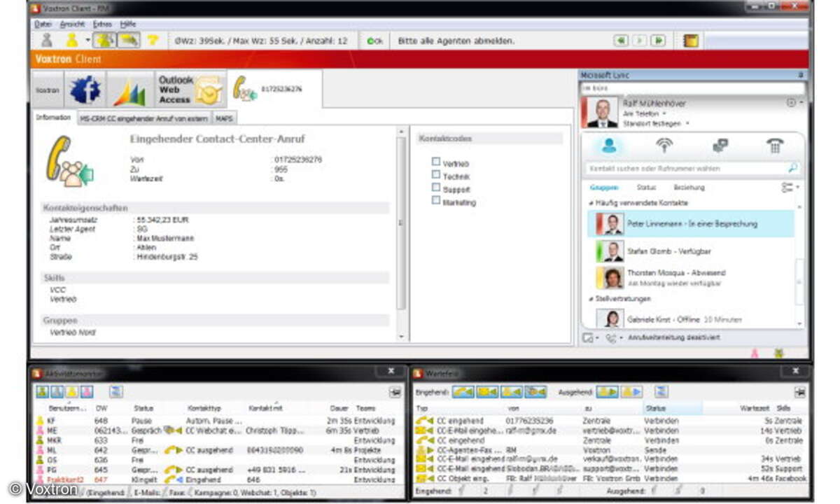Click blue refresh icon in Aktivitätsmonitor
840x504 pixels.
[x=116, y=392]
